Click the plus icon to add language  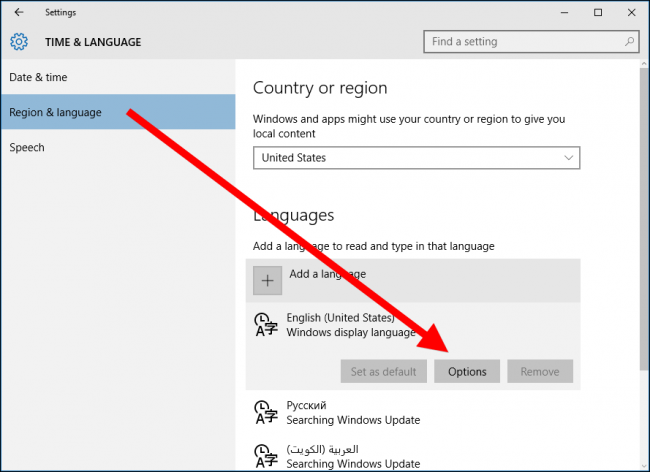(x=267, y=281)
